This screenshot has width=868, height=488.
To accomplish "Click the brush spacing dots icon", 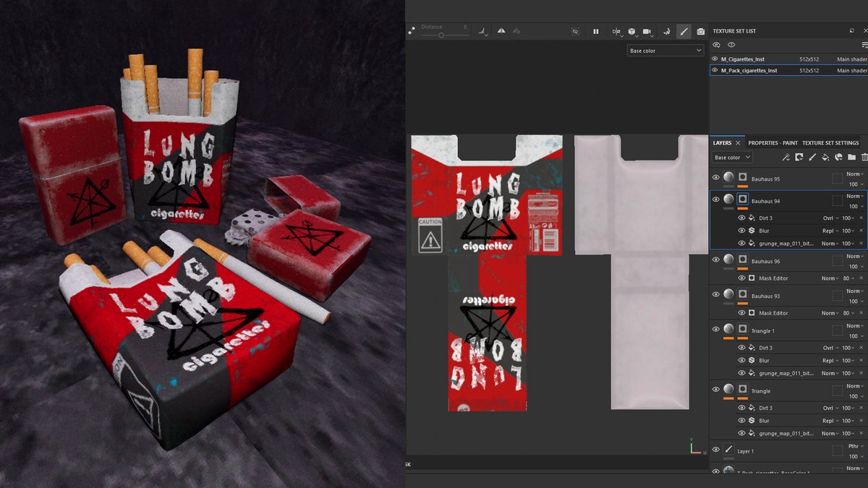I will [x=412, y=32].
